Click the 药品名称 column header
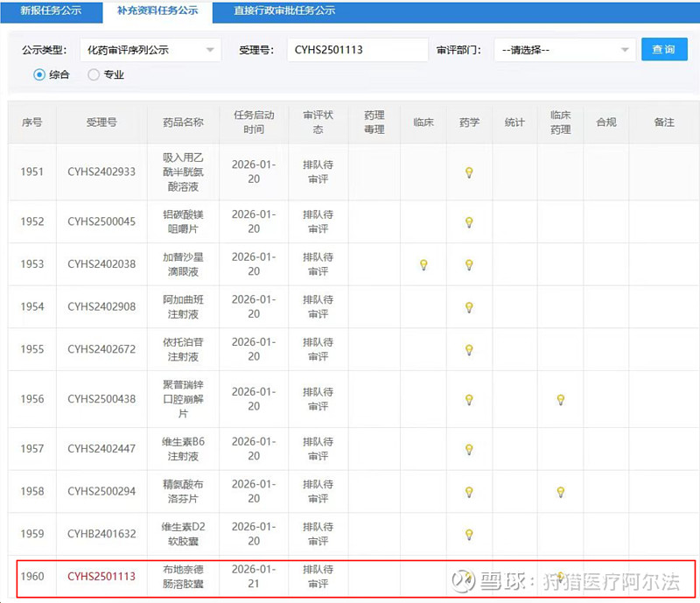The width and height of the screenshot is (700, 603). pyautogui.click(x=183, y=123)
